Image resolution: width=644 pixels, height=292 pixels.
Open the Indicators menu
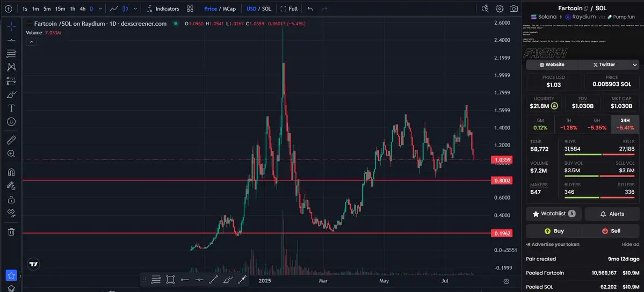pyautogui.click(x=163, y=9)
